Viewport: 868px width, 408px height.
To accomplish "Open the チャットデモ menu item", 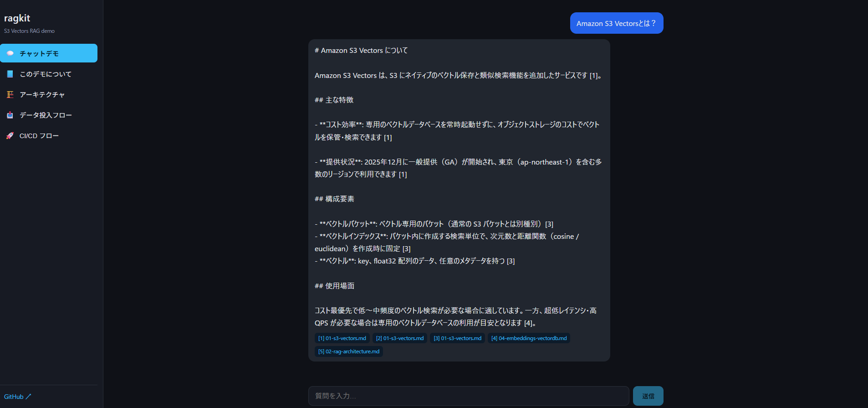I will (x=49, y=53).
